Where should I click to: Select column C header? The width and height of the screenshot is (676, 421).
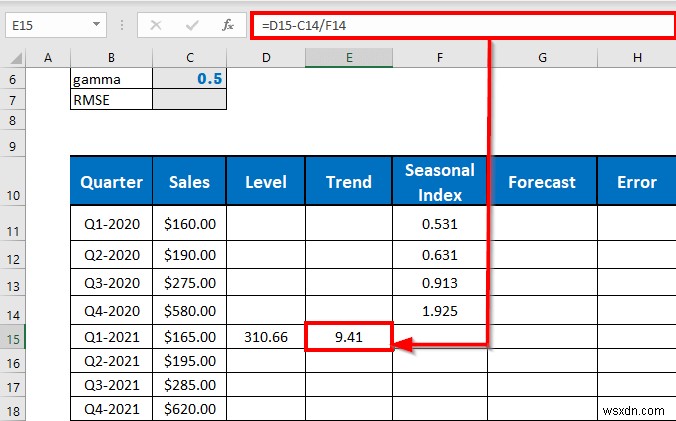pos(190,57)
